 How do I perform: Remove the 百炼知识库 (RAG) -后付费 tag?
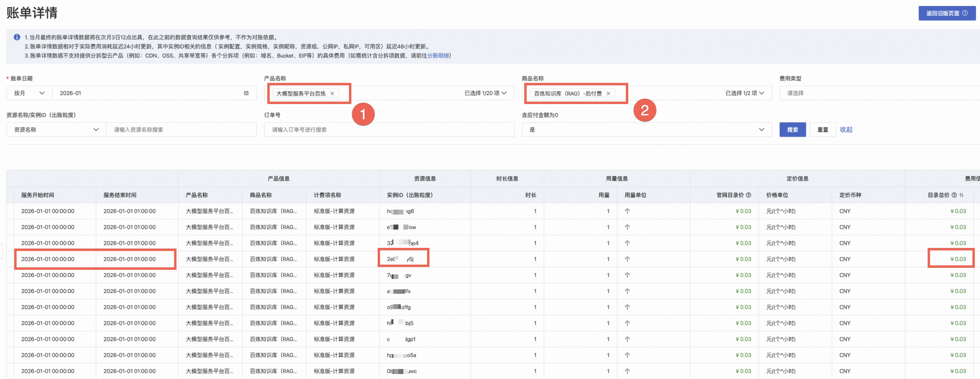pos(608,94)
